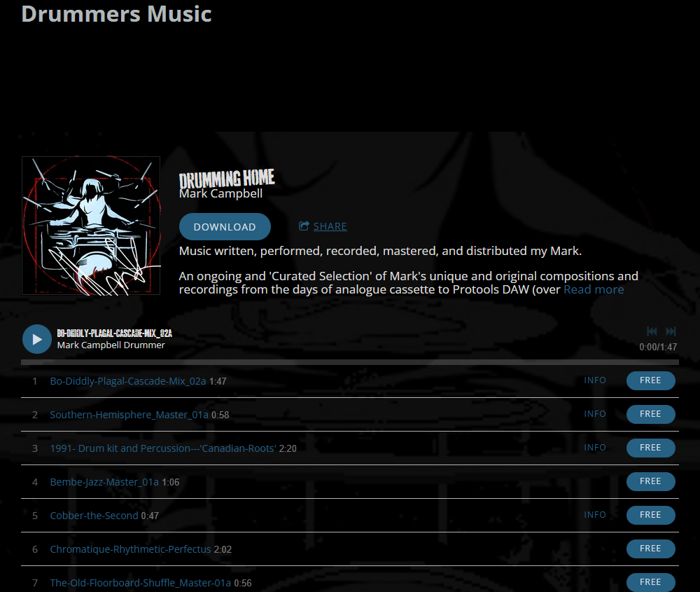Get Chromatique-Rhythmetic-Perfectus for FREE
The width and height of the screenshot is (700, 592).
click(x=650, y=549)
